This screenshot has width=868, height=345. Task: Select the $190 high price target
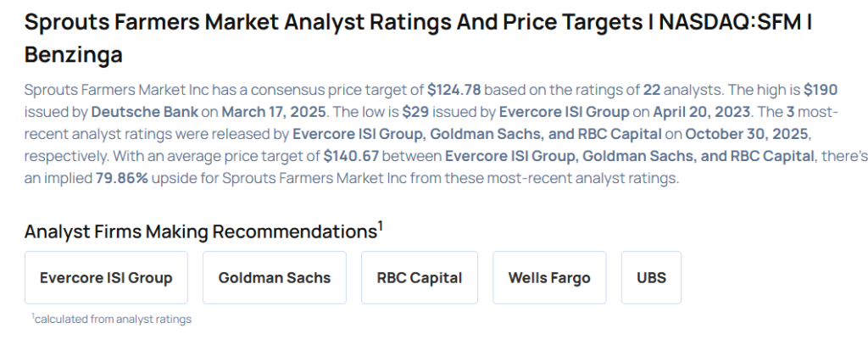(x=821, y=89)
